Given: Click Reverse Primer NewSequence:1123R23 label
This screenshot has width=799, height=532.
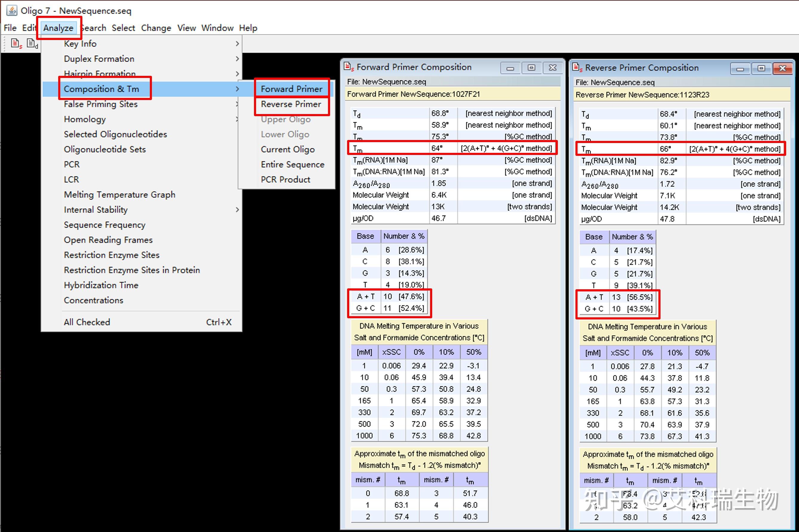Looking at the screenshot, I should pos(642,95).
